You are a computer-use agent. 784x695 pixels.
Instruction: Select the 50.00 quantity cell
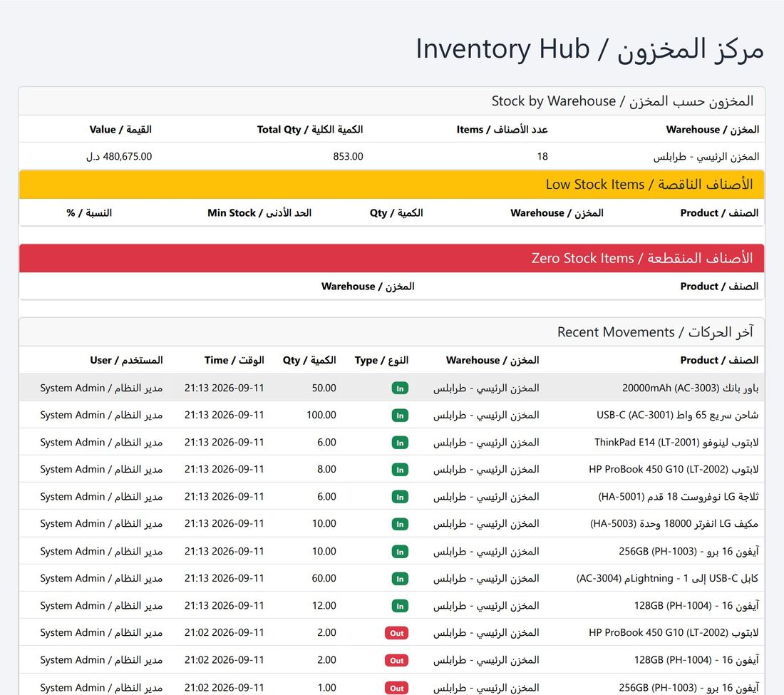[x=324, y=388]
